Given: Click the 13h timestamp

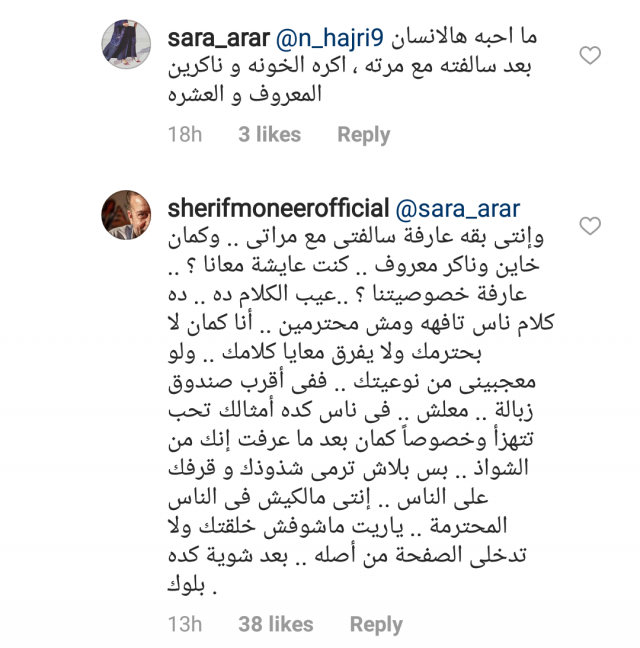Looking at the screenshot, I should (x=184, y=624).
